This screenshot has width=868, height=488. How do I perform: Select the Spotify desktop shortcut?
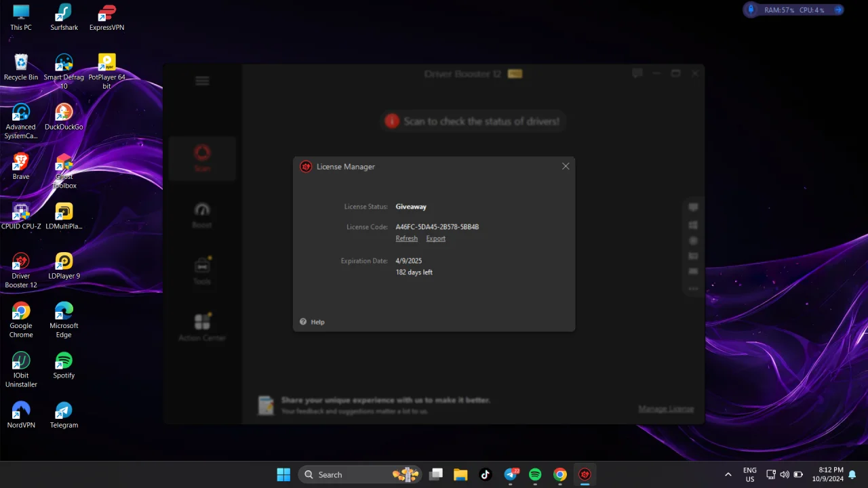(x=64, y=365)
